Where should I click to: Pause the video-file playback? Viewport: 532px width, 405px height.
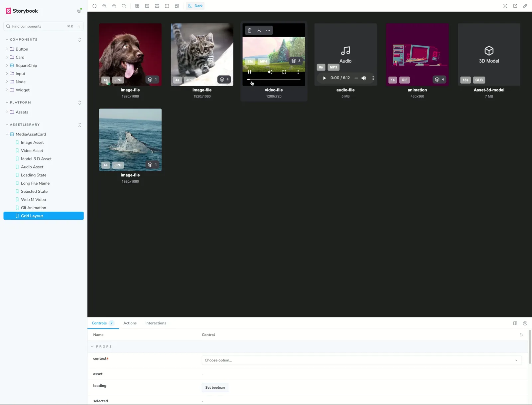pos(250,72)
